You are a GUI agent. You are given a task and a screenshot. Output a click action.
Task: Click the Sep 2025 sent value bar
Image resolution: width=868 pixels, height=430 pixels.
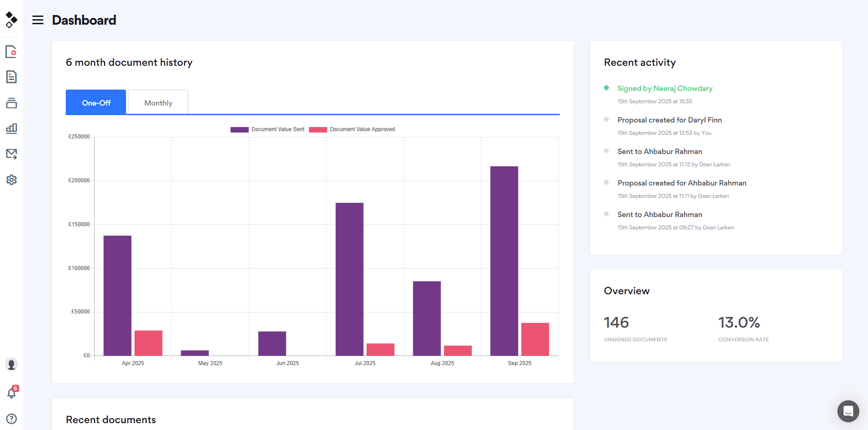tap(504, 261)
